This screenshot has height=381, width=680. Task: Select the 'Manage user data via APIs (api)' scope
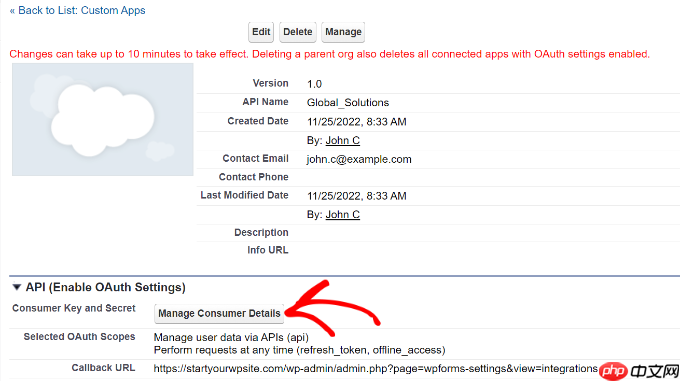coord(231,337)
